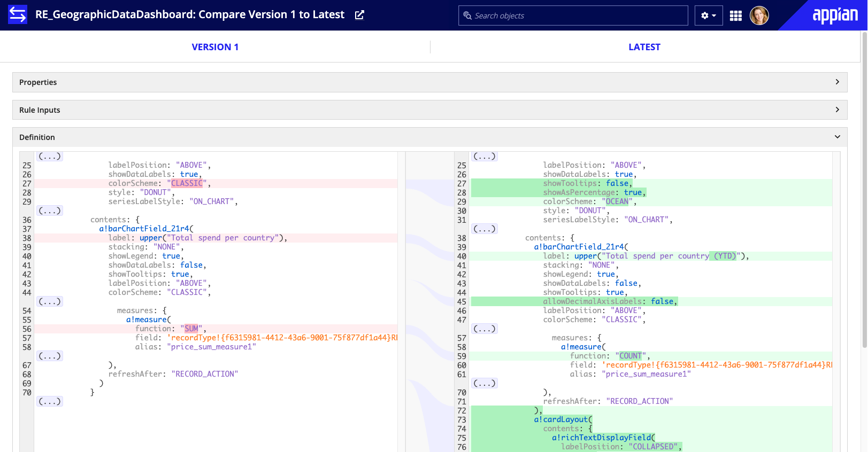Click 'showTooltips: false' added line in Latest
The height and width of the screenshot is (452, 868).
point(651,183)
